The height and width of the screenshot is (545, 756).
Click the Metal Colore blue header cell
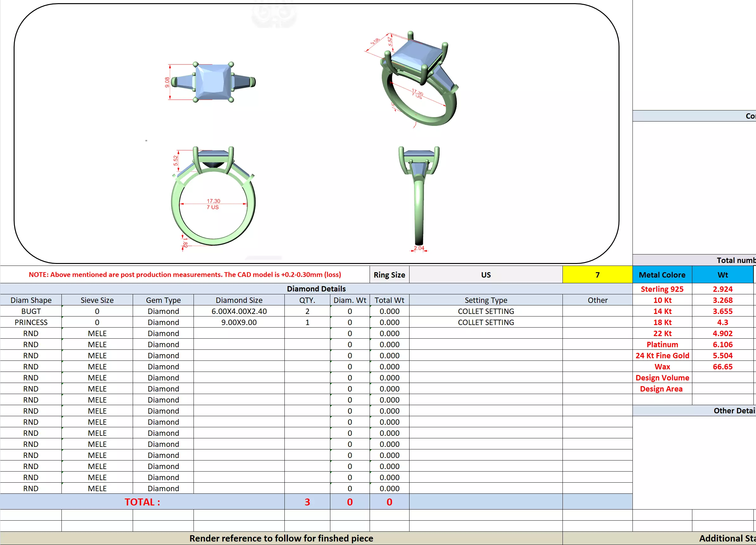tap(662, 275)
